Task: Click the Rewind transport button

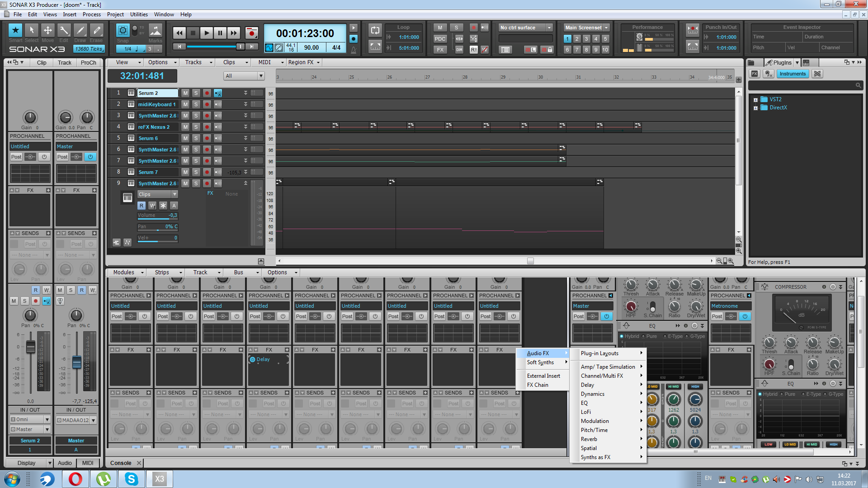Action: 179,33
